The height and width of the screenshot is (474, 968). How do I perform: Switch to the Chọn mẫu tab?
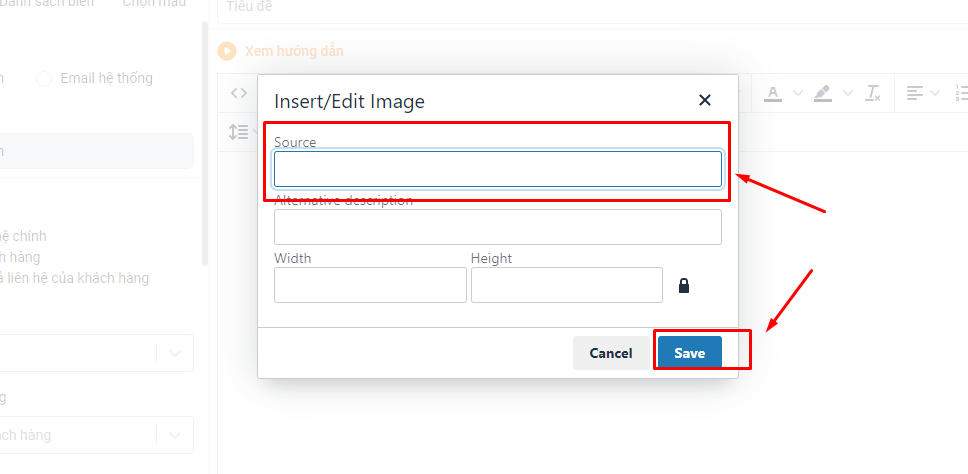[x=154, y=4]
